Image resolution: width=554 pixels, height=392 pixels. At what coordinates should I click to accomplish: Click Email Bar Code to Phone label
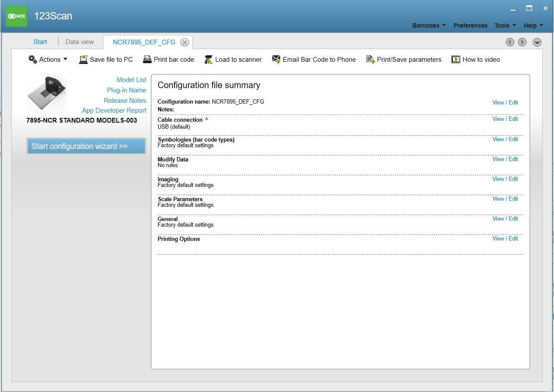coord(319,60)
